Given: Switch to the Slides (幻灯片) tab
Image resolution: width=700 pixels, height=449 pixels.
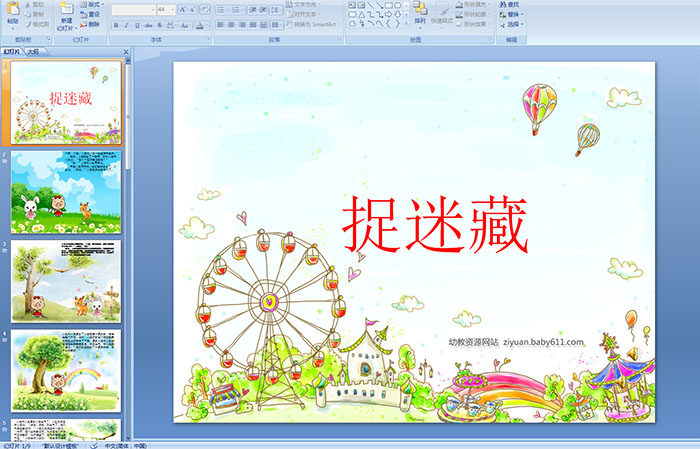Looking at the screenshot, I should [11, 51].
